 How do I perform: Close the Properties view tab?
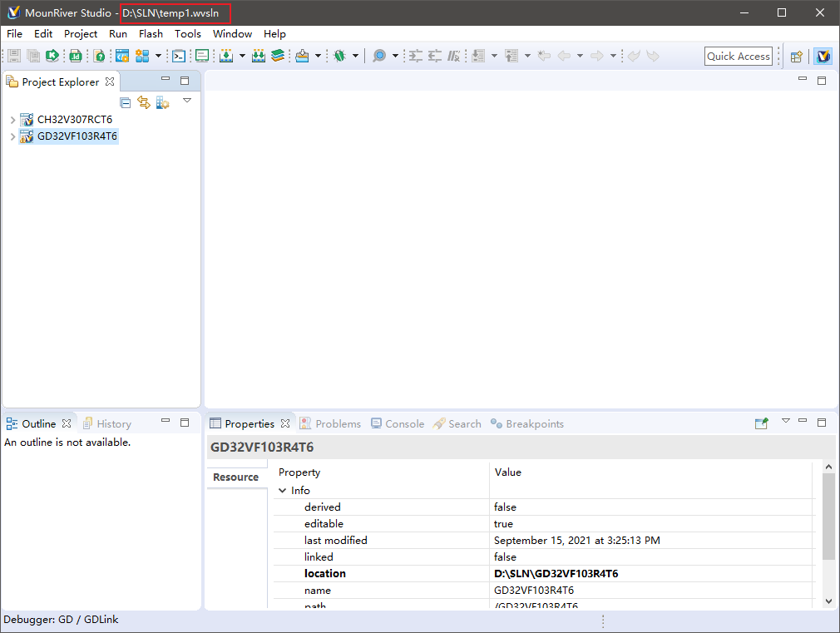(x=285, y=423)
